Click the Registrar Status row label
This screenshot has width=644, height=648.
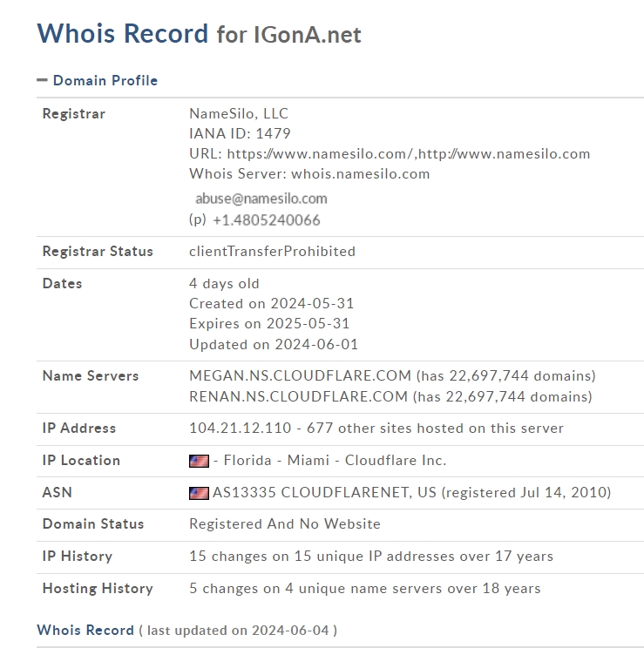coord(98,251)
